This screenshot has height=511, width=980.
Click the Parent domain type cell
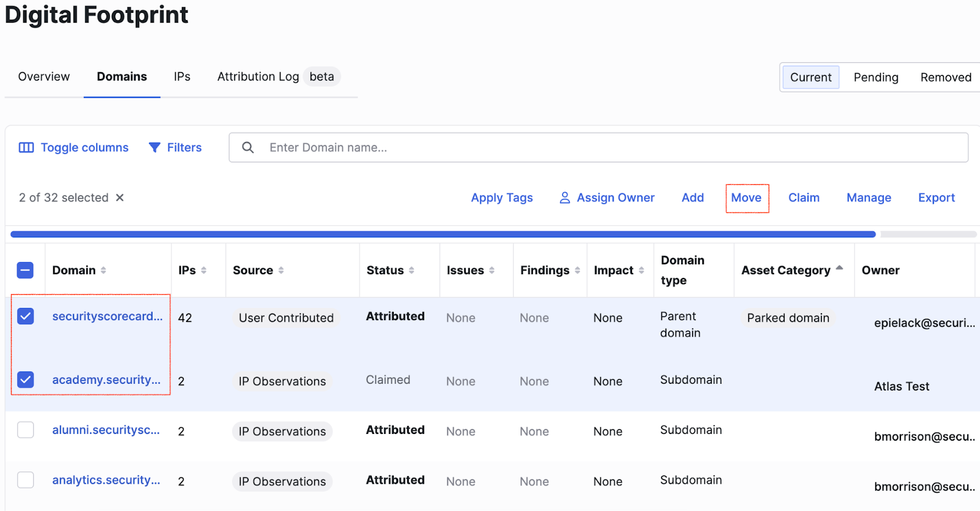coord(680,324)
